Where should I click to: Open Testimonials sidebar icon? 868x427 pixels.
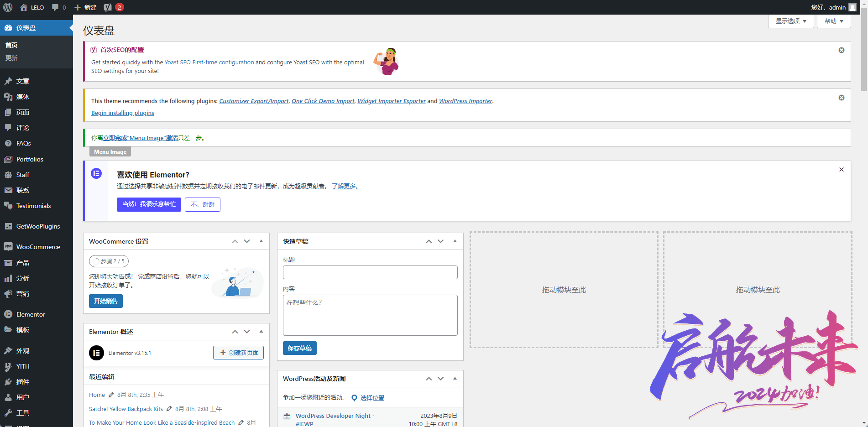pos(8,206)
